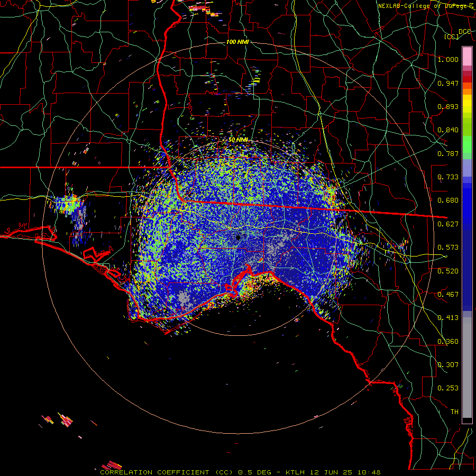476x476 pixels.
Task: Click the 0.253 scale value
Action: 448,388
